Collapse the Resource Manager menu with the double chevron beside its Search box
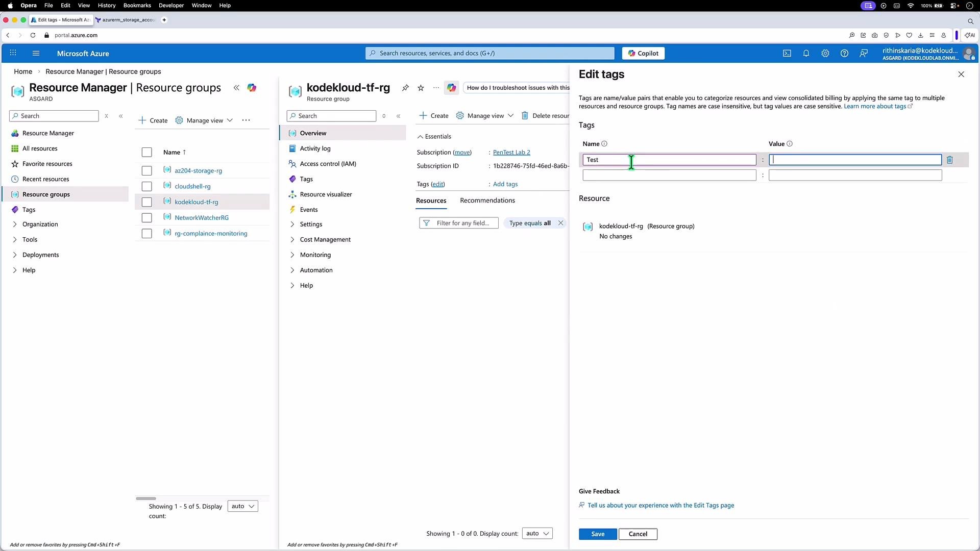Screen dimensions: 980x551 pyautogui.click(x=121, y=116)
